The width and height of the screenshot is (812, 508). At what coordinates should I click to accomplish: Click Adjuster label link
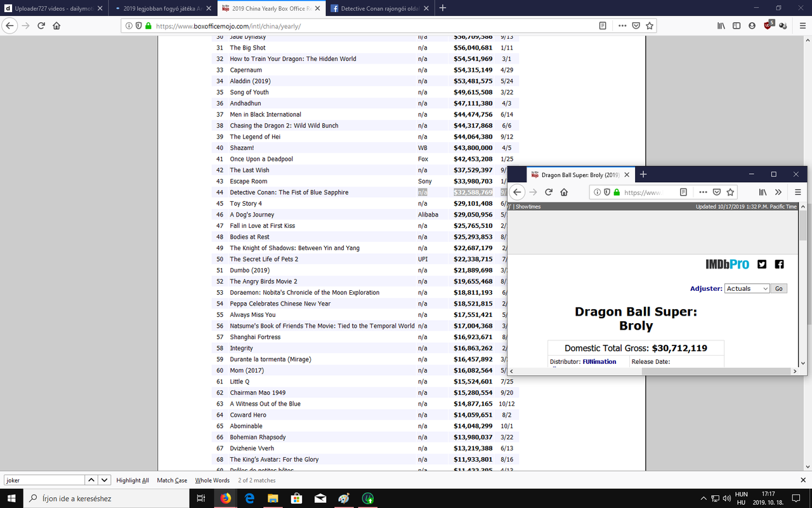(x=706, y=288)
